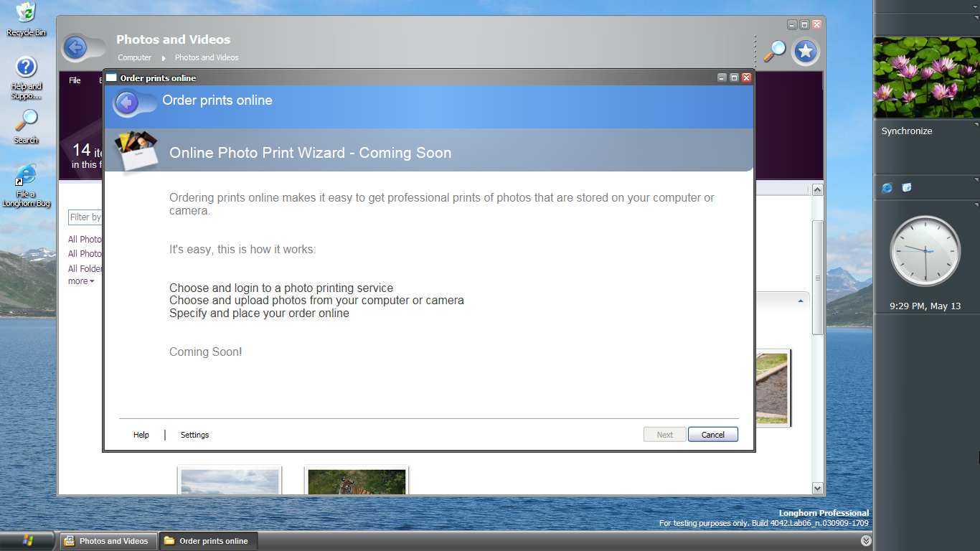Minimize the Order prints online dialog
980x551 pixels.
(x=722, y=77)
